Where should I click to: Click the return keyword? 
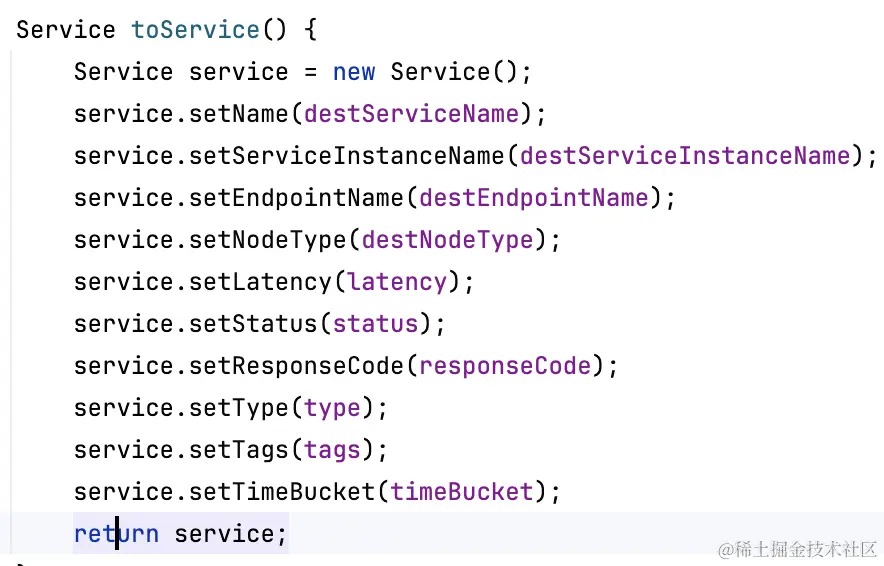click(x=116, y=534)
